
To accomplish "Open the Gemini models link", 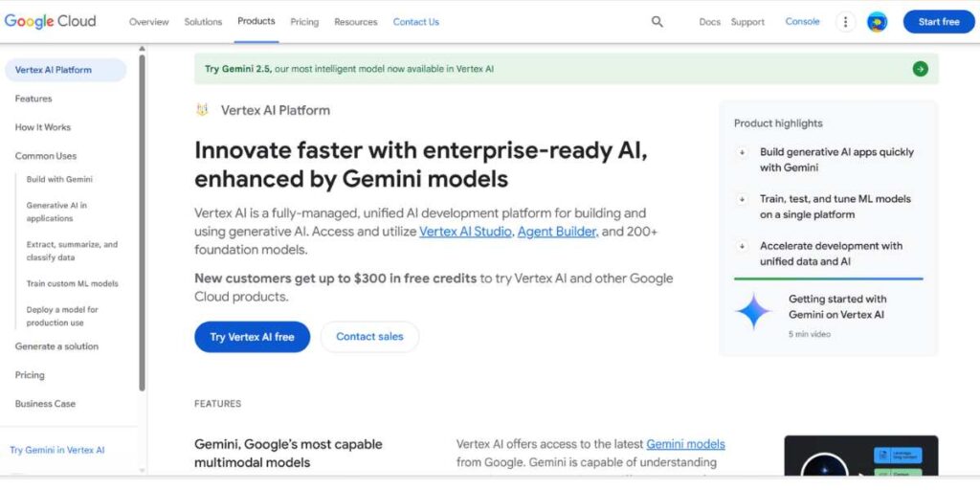I will click(685, 444).
